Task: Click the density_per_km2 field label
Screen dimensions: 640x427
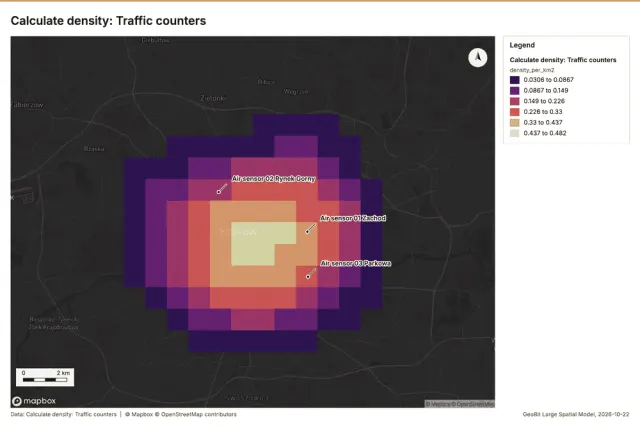Action: [x=532, y=70]
